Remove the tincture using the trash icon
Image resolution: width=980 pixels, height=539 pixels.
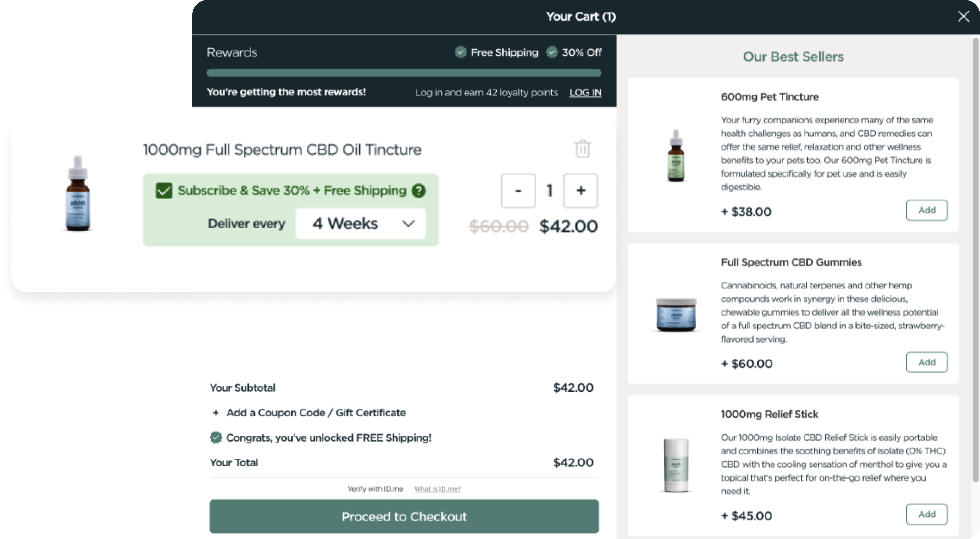point(582,148)
